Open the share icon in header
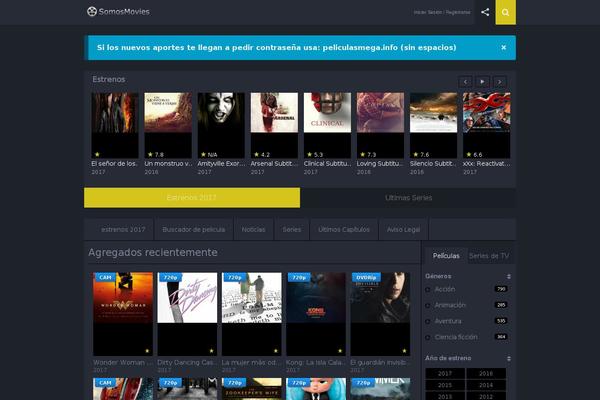The height and width of the screenshot is (400, 600). pos(485,12)
